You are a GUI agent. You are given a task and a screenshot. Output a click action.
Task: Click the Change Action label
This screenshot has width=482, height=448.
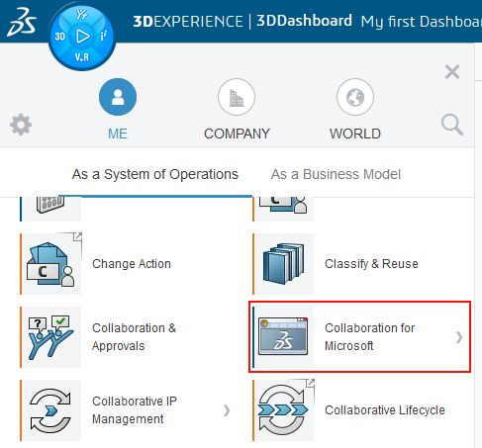click(132, 264)
